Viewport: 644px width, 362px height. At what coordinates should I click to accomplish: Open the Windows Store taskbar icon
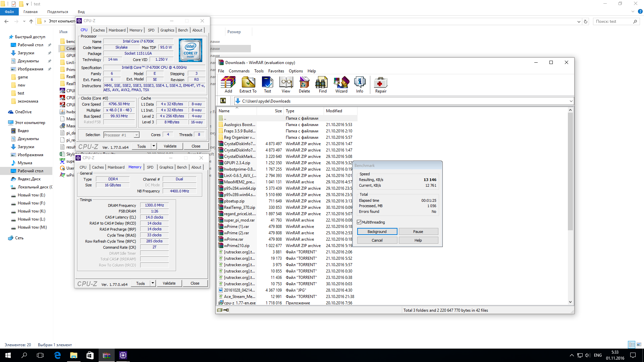click(x=90, y=355)
